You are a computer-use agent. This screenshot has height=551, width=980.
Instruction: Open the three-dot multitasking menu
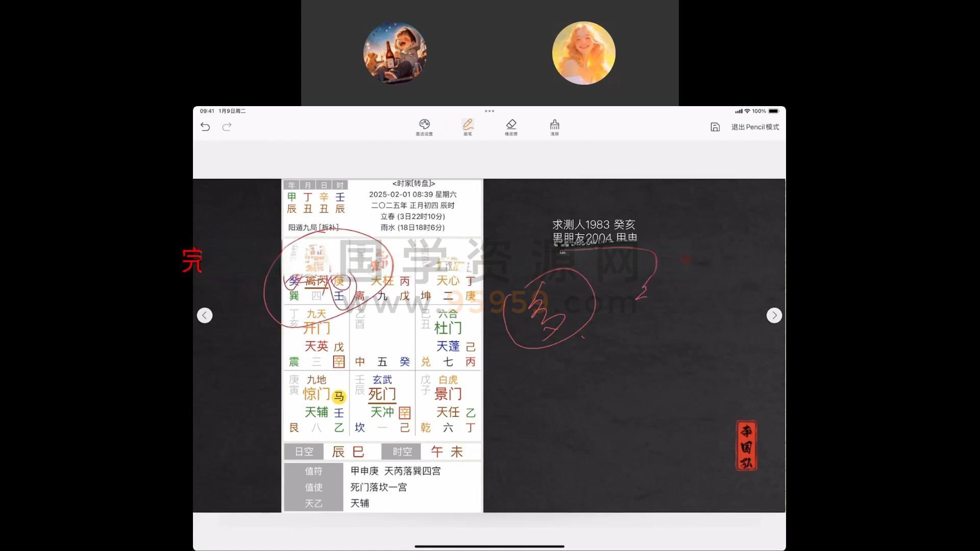click(x=489, y=111)
